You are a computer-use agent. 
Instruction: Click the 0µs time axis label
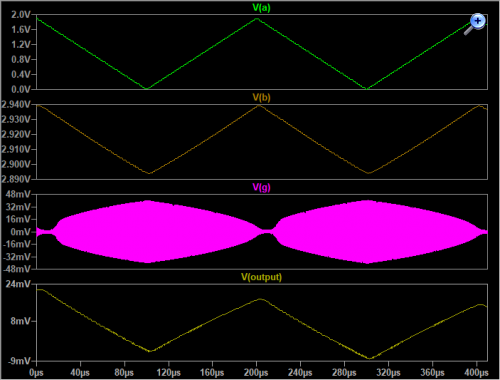36,373
